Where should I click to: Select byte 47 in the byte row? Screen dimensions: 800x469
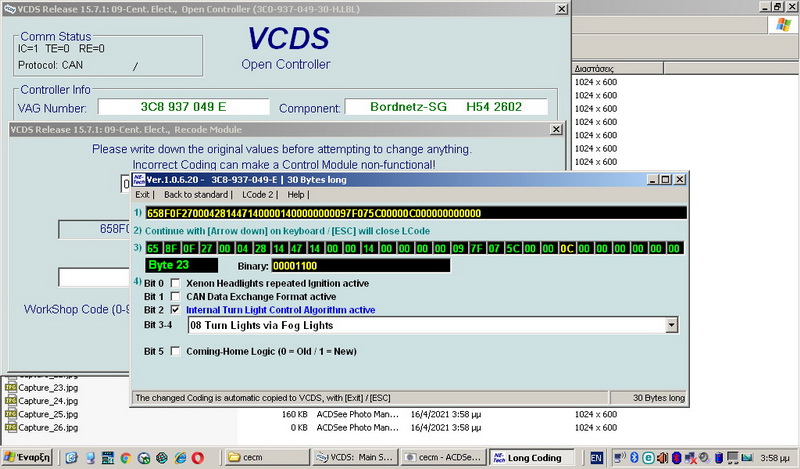click(x=296, y=249)
